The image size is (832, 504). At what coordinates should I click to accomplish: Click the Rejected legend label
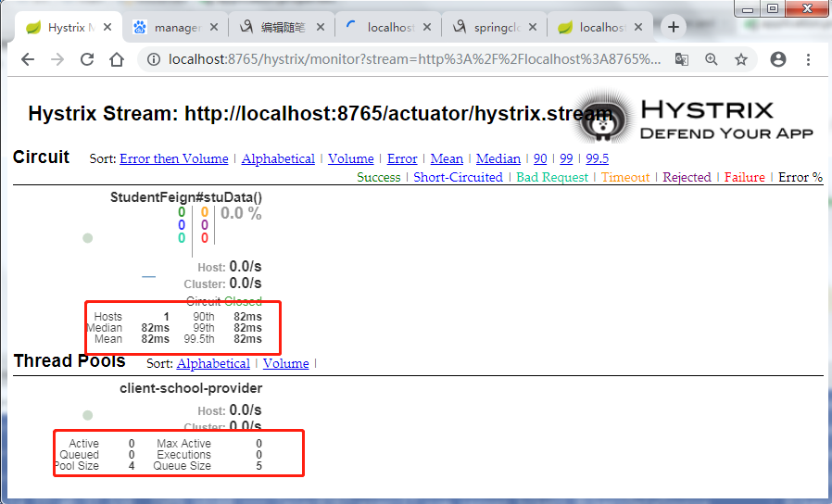(687, 177)
